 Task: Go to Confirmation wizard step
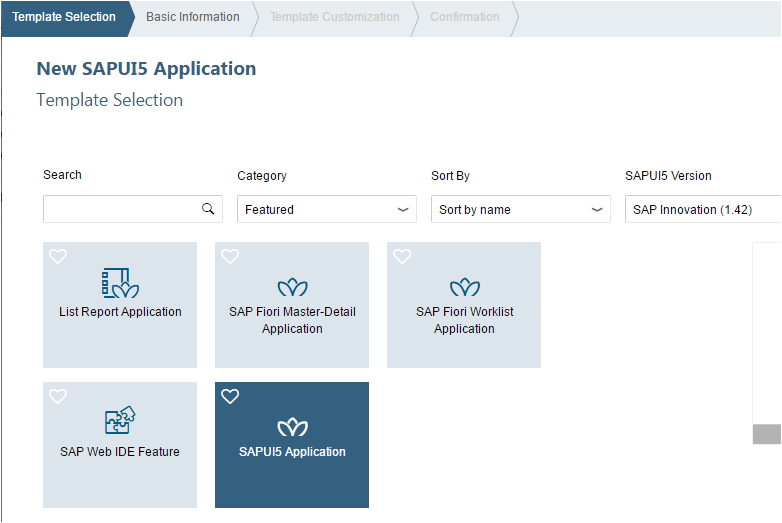pyautogui.click(x=464, y=17)
